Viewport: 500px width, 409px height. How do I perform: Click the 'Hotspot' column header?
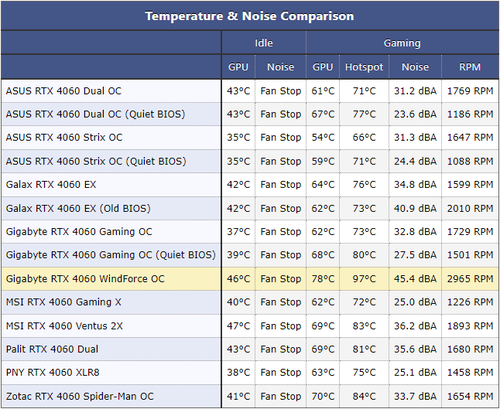[x=364, y=67]
